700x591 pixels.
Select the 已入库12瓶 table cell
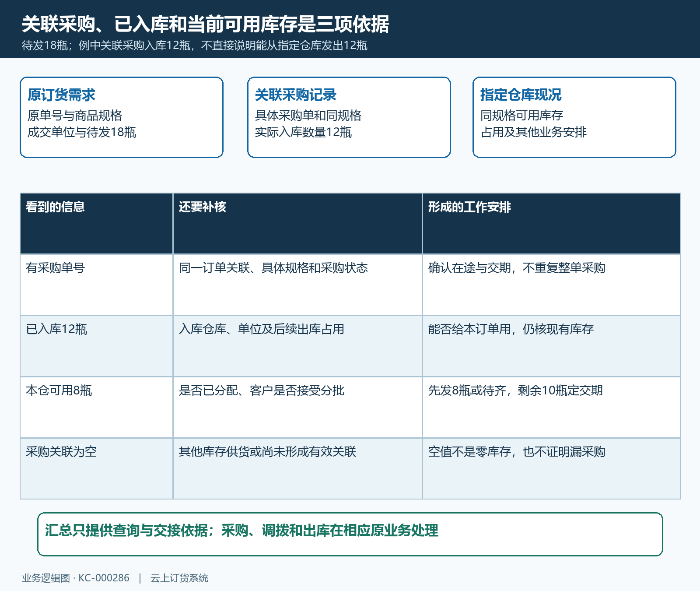point(96,346)
